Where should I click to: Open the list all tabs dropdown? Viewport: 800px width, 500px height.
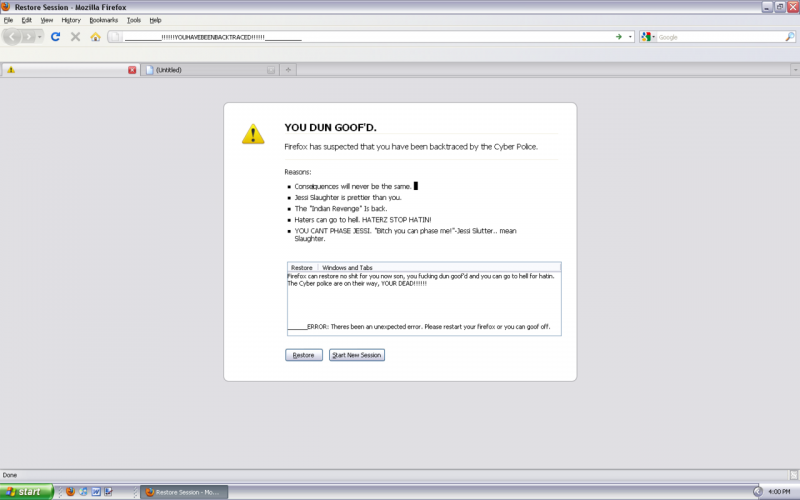pos(795,70)
